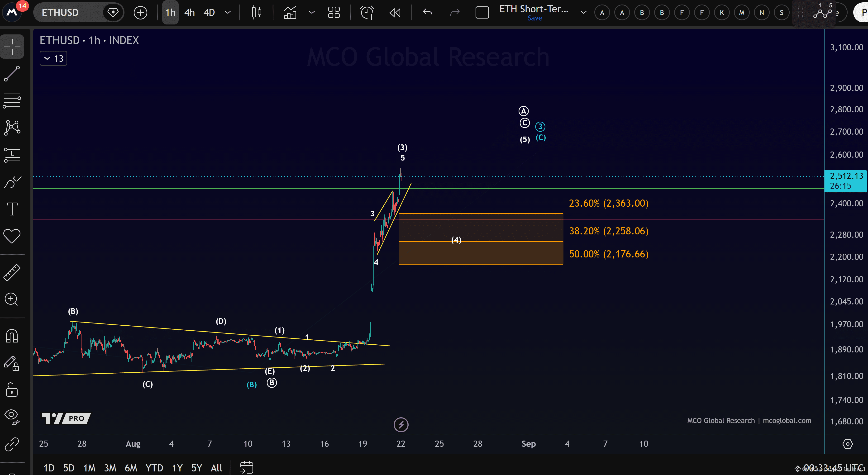Click the ETHUSD · 1h · INDEX chart title
The width and height of the screenshot is (868, 475).
tap(89, 40)
